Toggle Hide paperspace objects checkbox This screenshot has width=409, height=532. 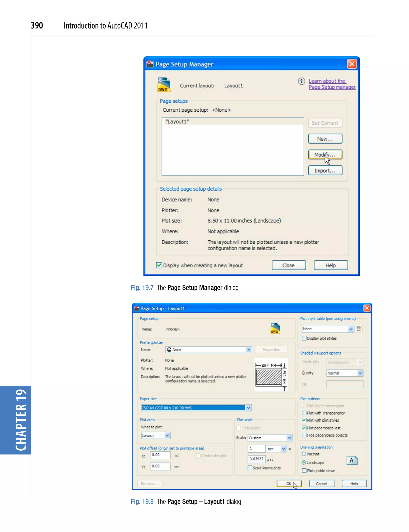(x=304, y=435)
